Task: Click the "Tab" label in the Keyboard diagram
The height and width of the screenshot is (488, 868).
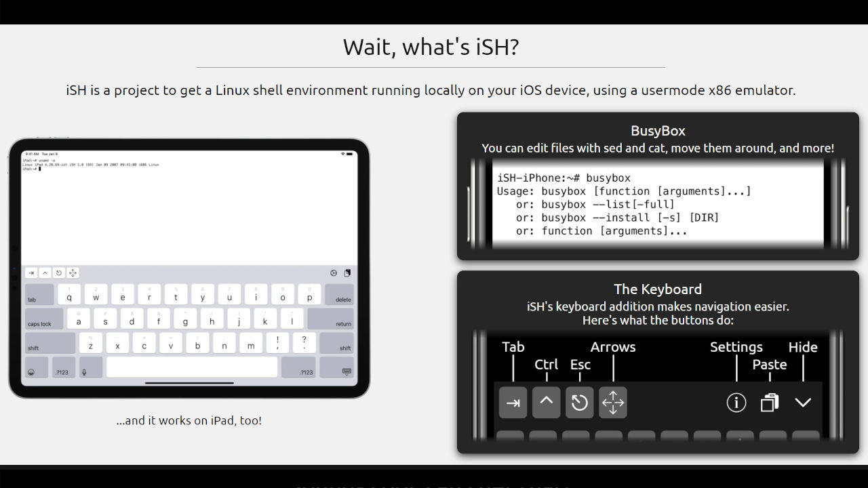Action: coord(513,347)
